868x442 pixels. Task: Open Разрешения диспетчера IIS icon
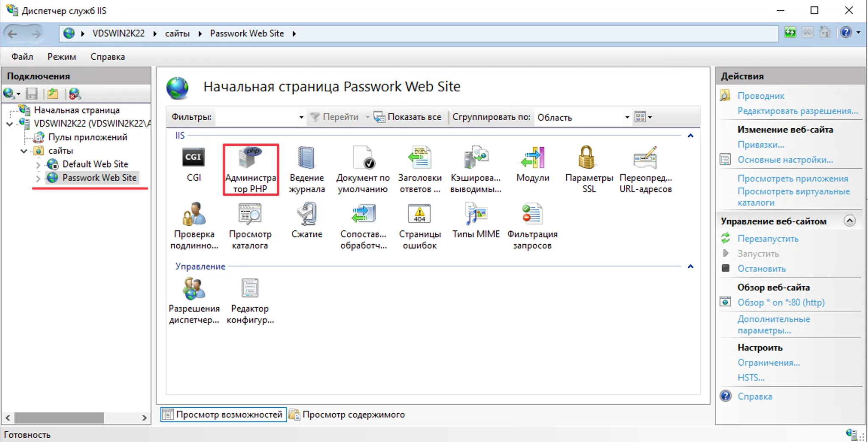pos(194,288)
